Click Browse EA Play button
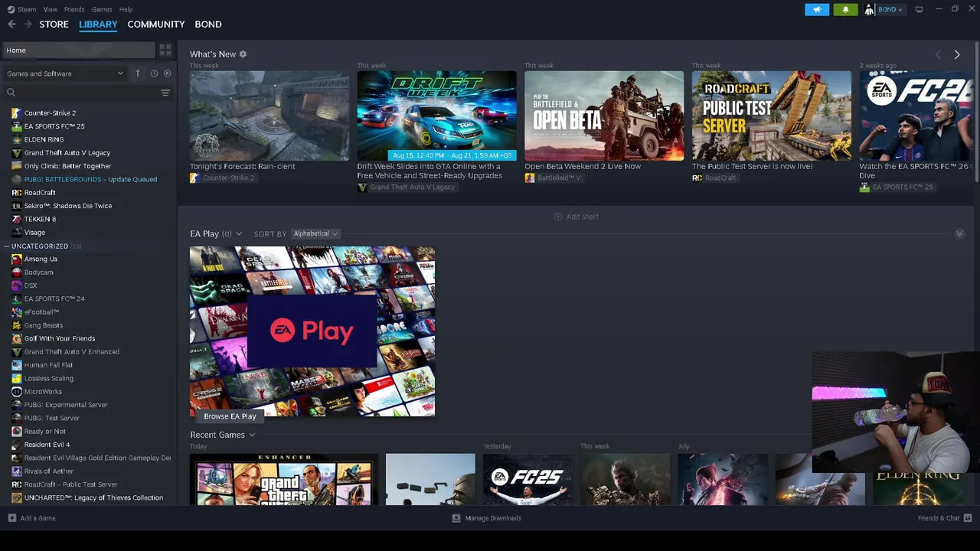Image resolution: width=980 pixels, height=551 pixels. point(230,416)
